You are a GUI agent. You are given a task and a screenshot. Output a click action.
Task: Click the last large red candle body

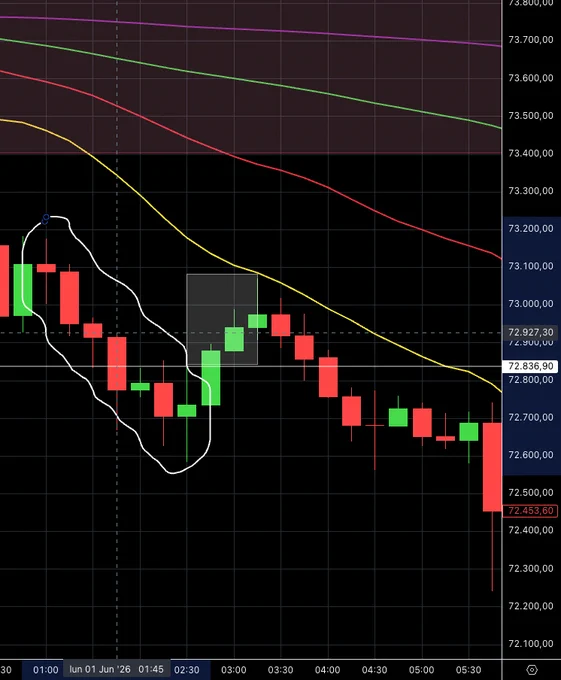(x=493, y=467)
